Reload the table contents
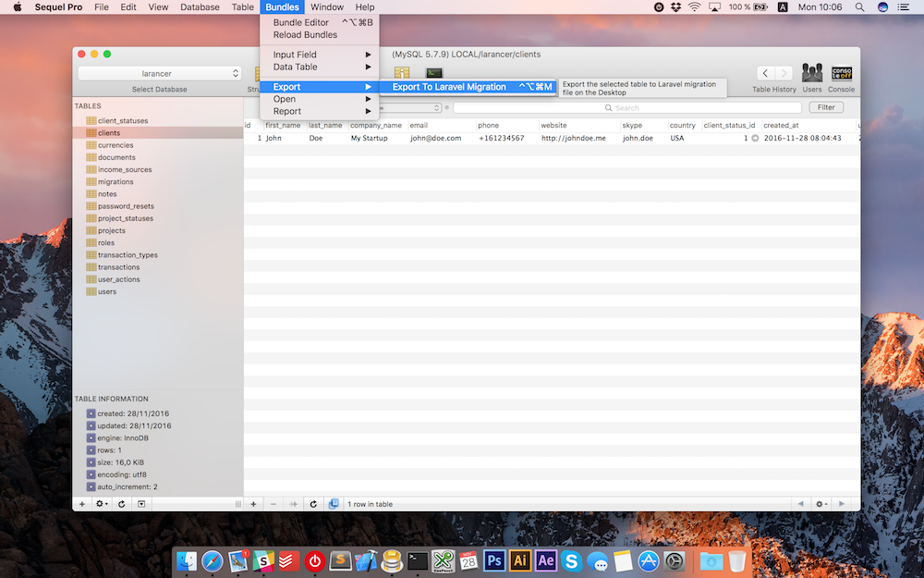 pos(313,504)
